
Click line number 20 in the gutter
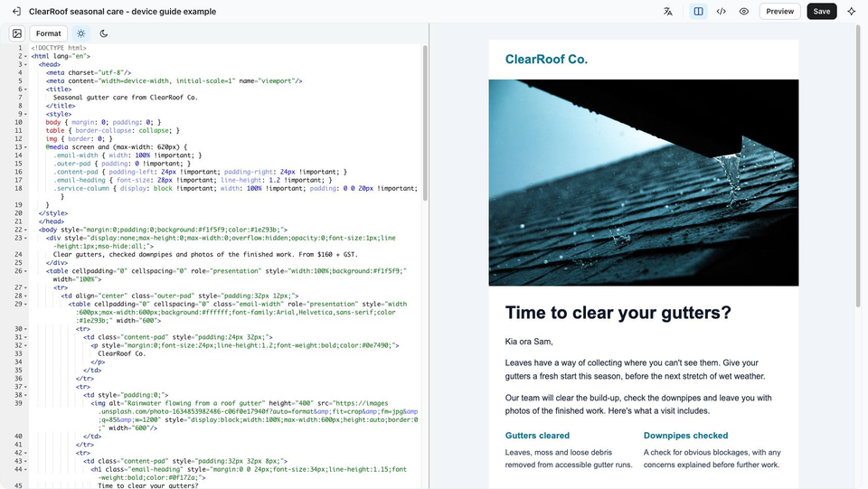pos(18,213)
